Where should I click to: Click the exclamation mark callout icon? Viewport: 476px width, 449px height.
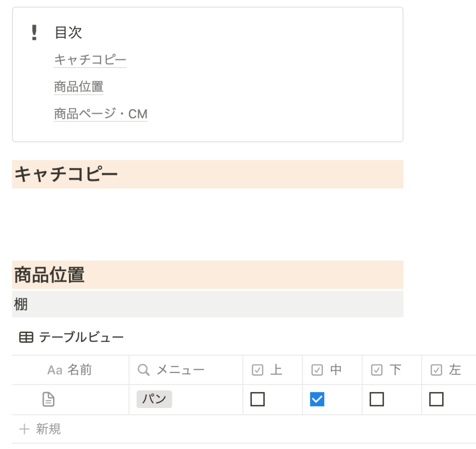coord(34,32)
